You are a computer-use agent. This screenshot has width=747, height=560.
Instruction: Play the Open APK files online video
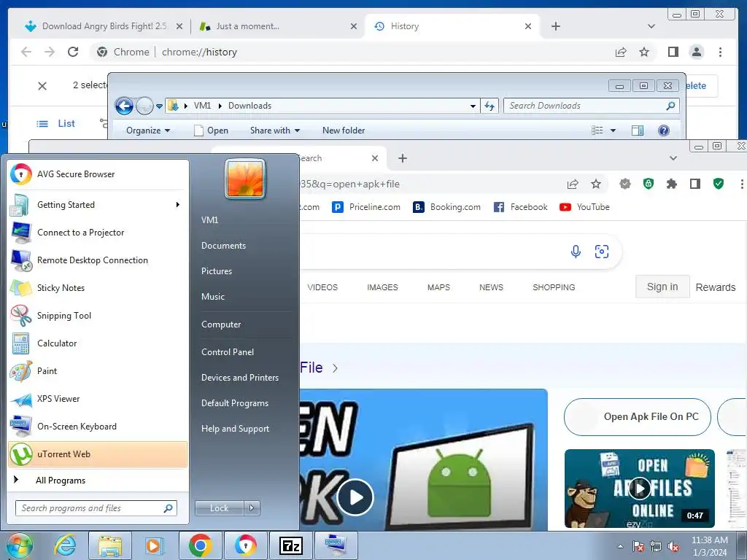(639, 489)
